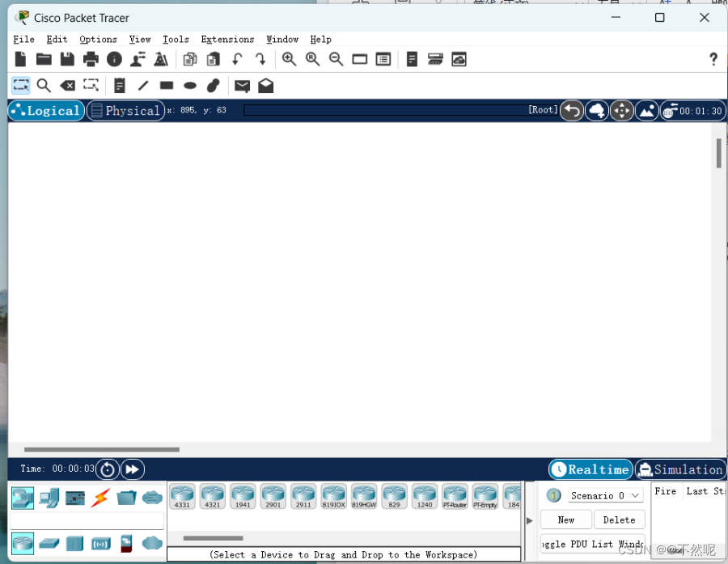Pick the Draw Ellipse tool
This screenshot has width=728, height=564.
pos(190,86)
